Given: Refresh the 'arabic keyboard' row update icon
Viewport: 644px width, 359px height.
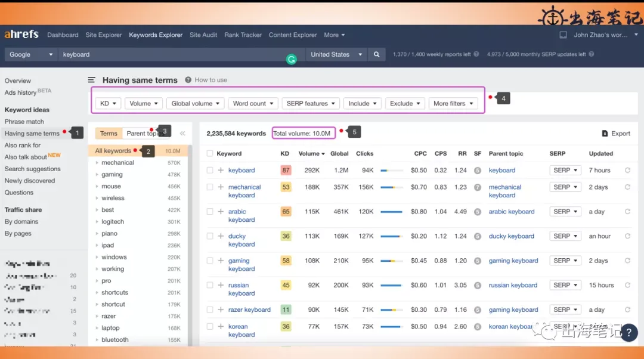Looking at the screenshot, I should click(627, 212).
